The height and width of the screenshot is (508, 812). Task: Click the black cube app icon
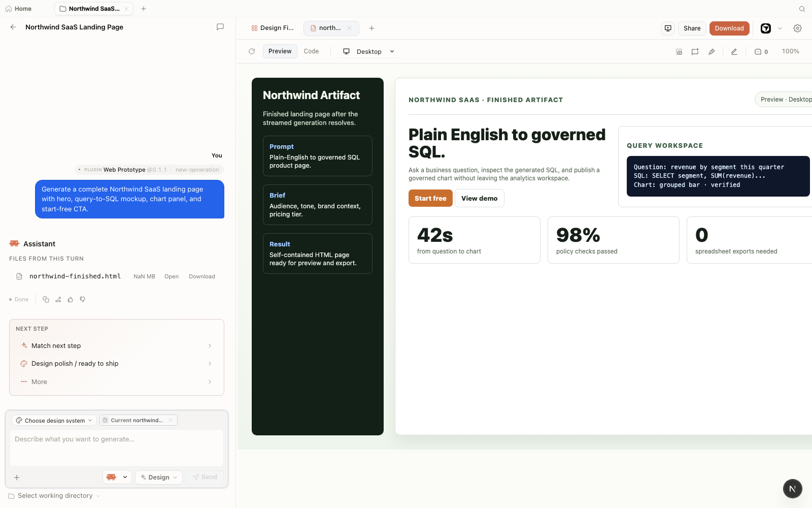point(766,28)
